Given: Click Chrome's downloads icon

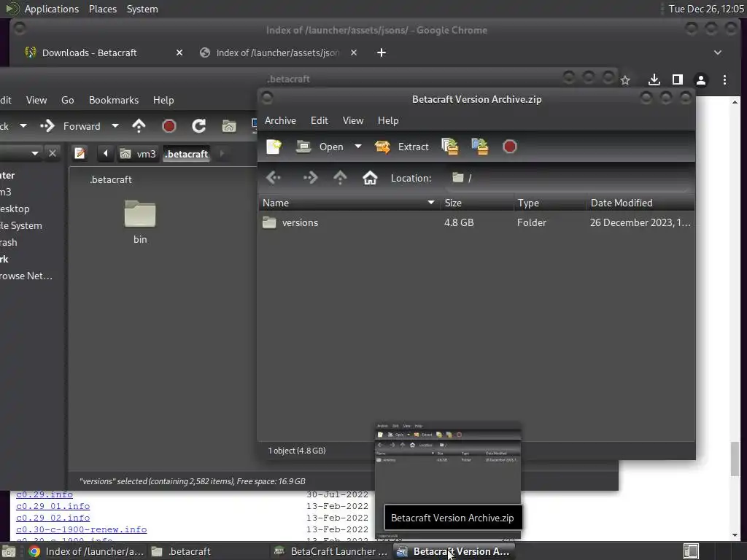Looking at the screenshot, I should [x=654, y=80].
